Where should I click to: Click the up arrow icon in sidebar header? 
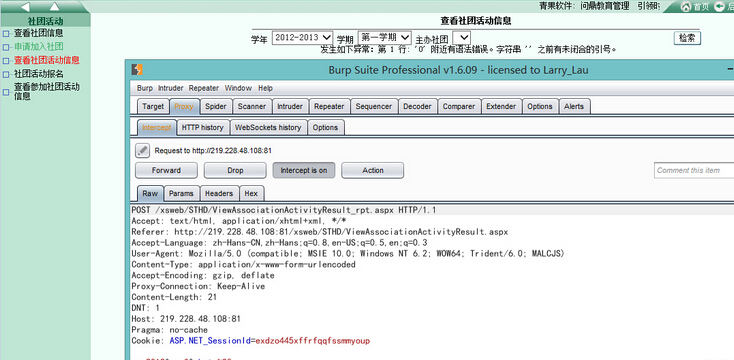[x=55, y=7]
